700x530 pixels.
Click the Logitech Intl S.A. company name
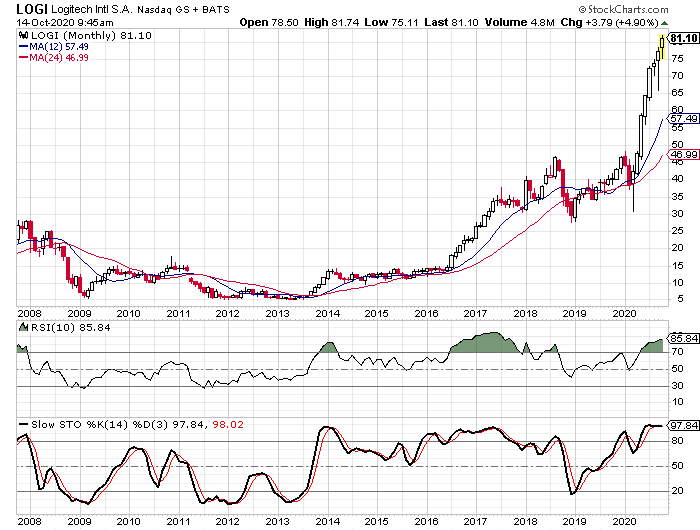[x=92, y=9]
